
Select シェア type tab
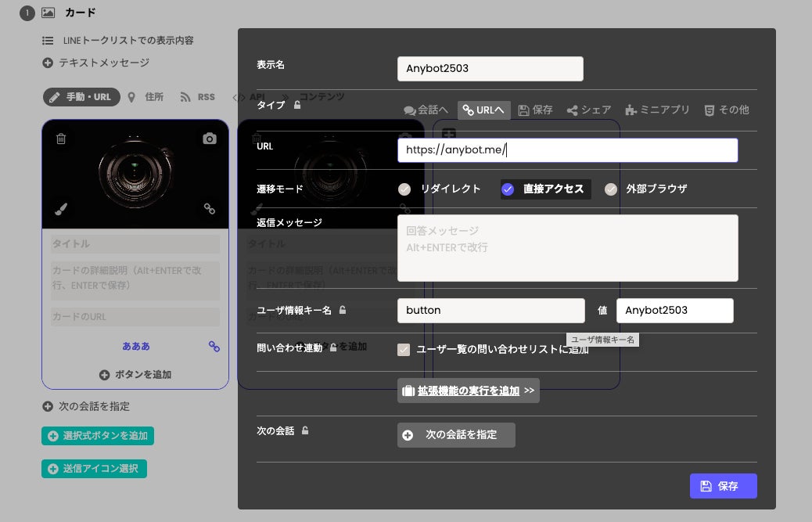[x=589, y=110]
